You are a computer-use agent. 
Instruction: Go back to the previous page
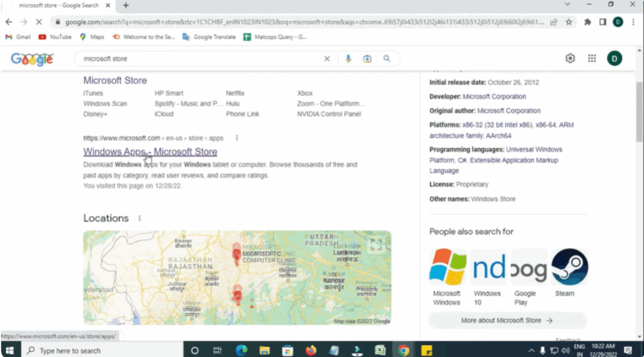click(x=9, y=22)
